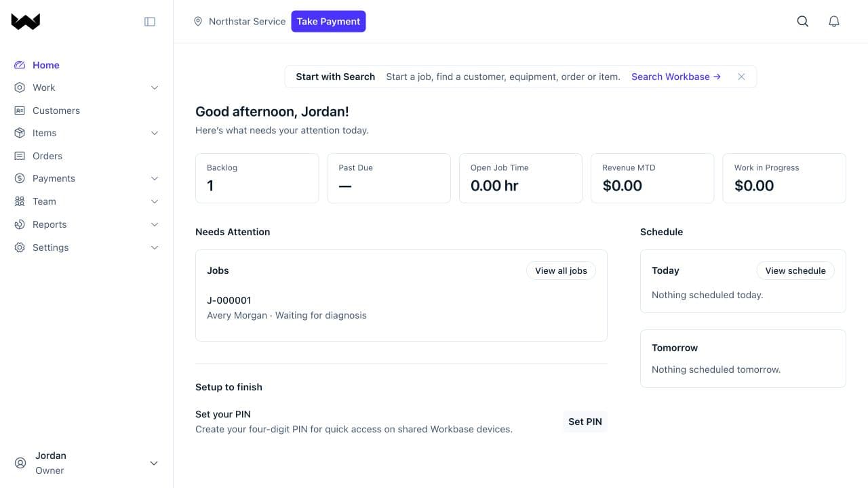Select Work in the sidebar
868x488 pixels.
44,87
